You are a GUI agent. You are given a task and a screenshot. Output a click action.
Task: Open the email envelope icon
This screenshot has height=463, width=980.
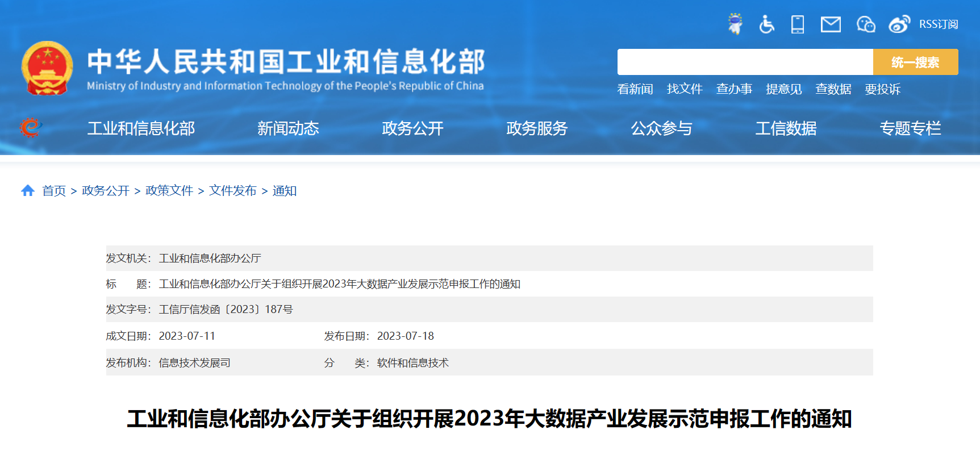click(831, 24)
